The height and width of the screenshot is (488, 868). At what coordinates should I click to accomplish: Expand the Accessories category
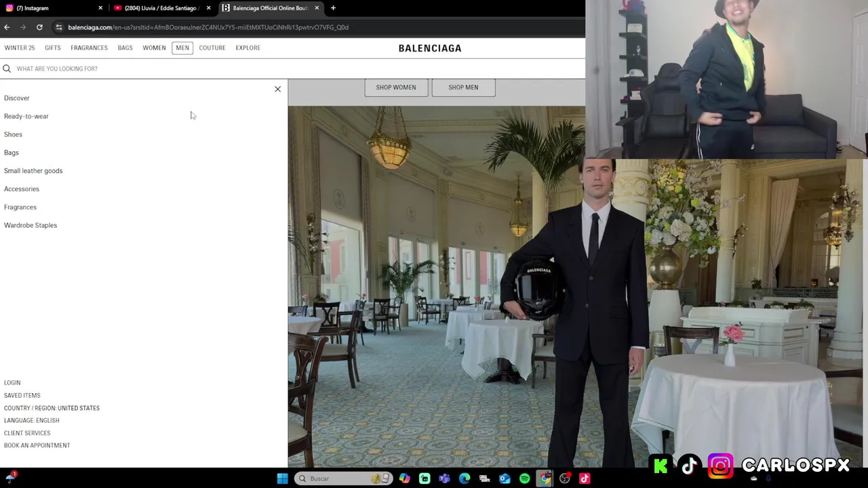pyautogui.click(x=22, y=189)
